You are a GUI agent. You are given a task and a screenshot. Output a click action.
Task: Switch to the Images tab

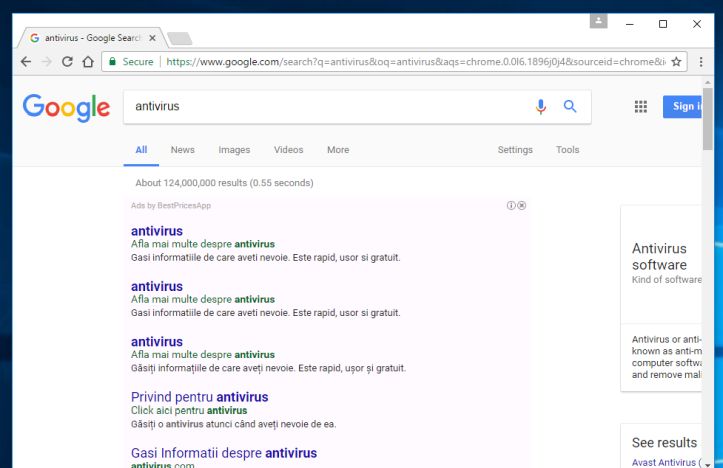pyautogui.click(x=234, y=150)
